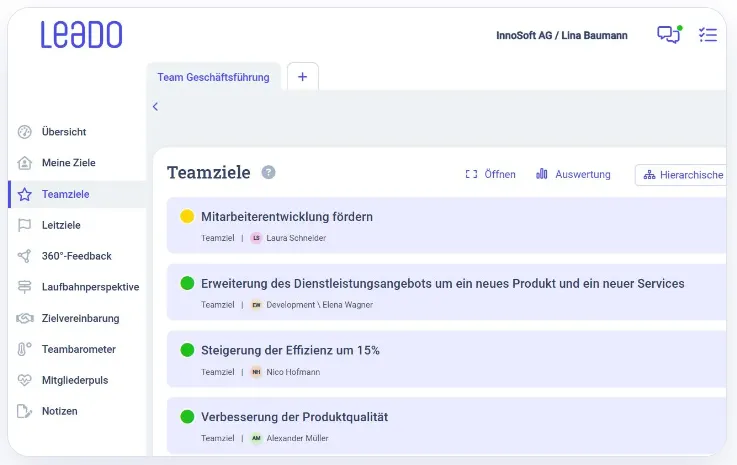
Task: Click the Teambarometer thermometer icon
Action: (24, 349)
